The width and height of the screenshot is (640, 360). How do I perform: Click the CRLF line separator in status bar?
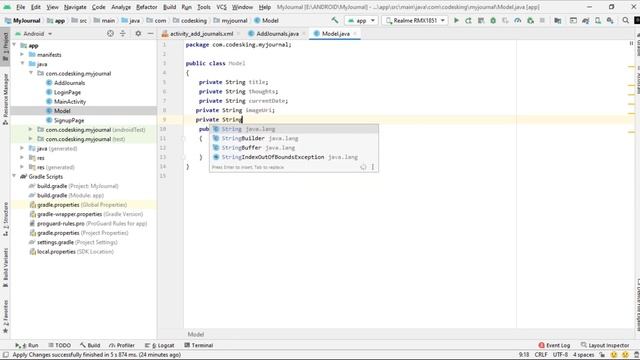541,355
